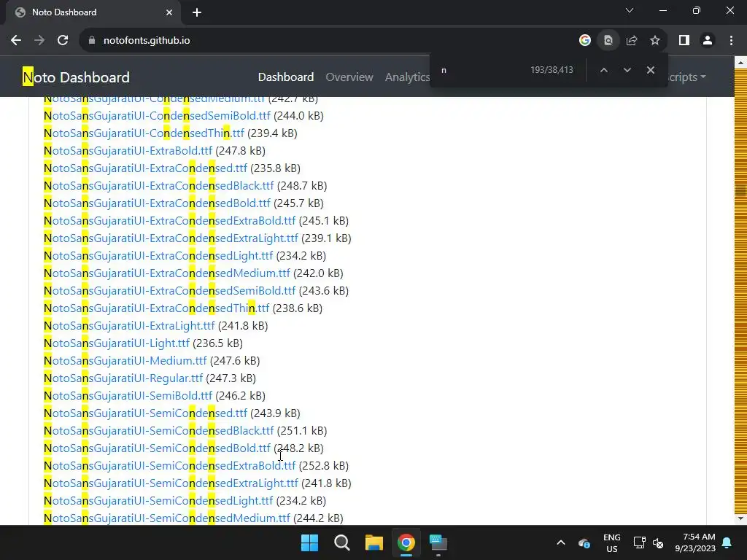This screenshot has width=747, height=560.
Task: Open NotoSansGujaratiUI-CondensedThin.ttf link
Action: pos(144,133)
